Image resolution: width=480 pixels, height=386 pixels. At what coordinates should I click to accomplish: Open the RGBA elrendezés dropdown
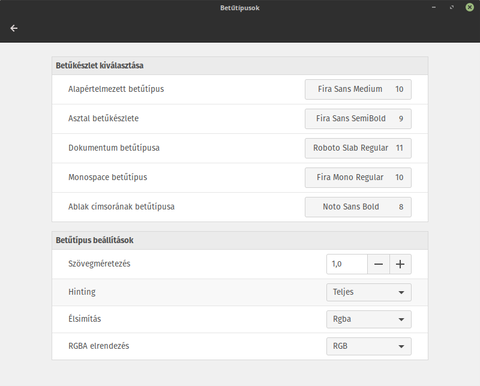point(369,346)
